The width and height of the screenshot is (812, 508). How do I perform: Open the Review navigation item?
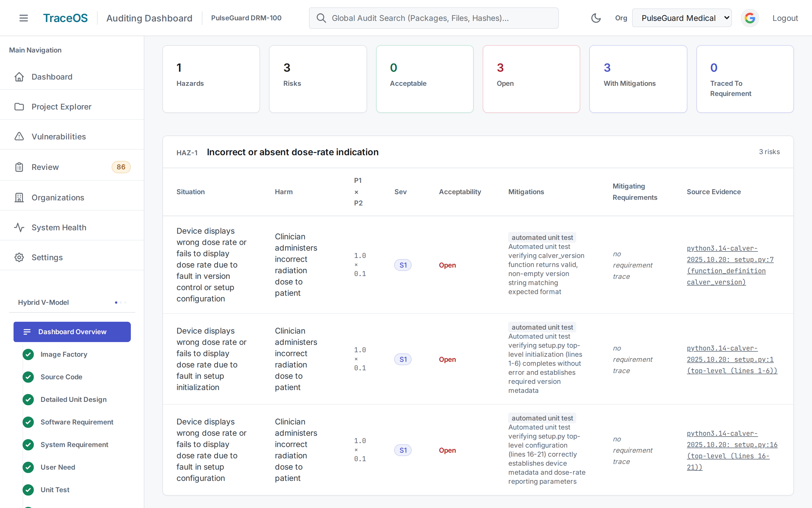pos(72,167)
